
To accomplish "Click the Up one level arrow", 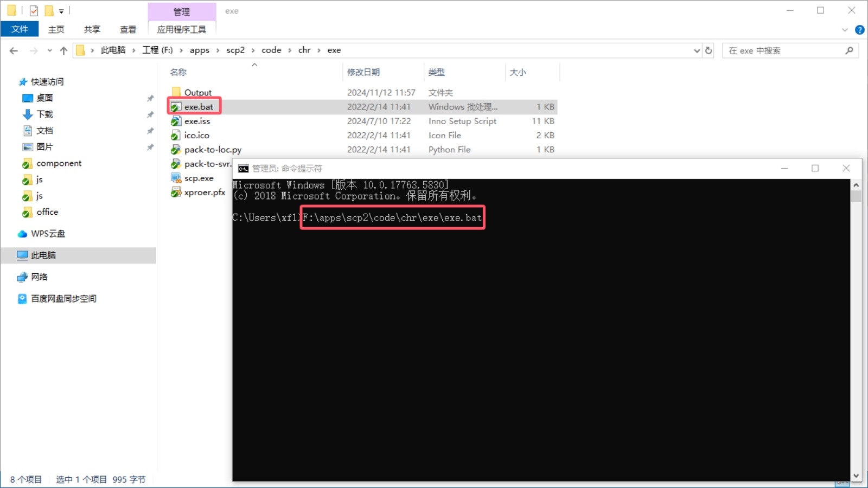I will (63, 50).
